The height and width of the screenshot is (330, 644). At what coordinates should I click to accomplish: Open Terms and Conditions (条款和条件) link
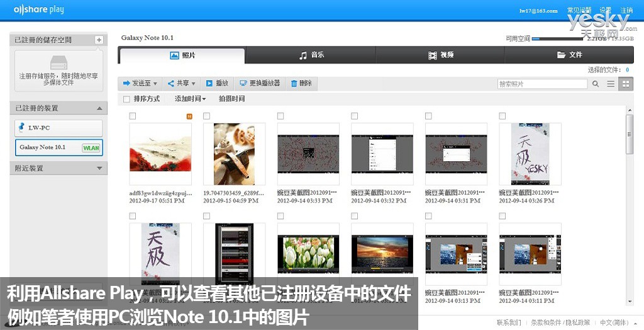click(x=546, y=322)
